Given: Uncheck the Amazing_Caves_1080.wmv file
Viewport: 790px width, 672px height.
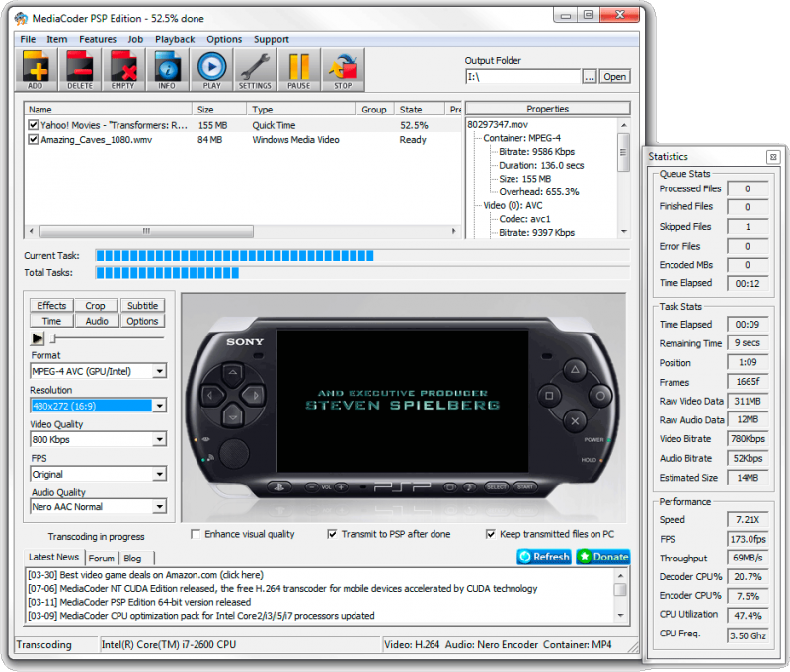Looking at the screenshot, I should (34, 139).
